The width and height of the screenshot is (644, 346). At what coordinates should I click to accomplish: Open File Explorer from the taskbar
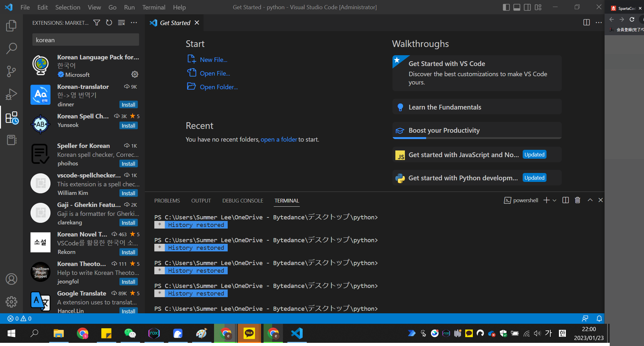point(59,333)
